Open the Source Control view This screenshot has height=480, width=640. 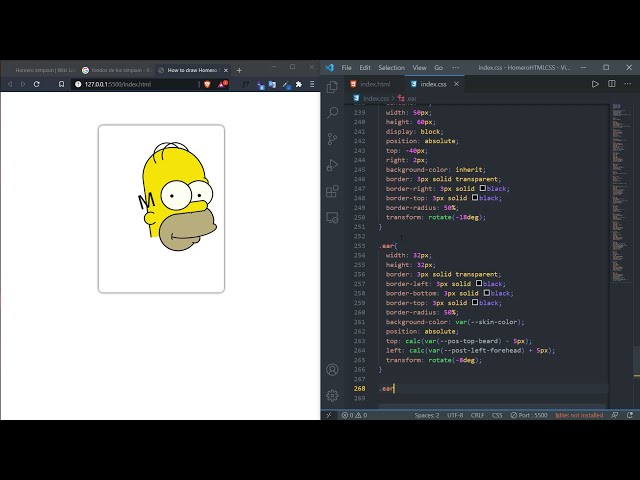point(332,139)
